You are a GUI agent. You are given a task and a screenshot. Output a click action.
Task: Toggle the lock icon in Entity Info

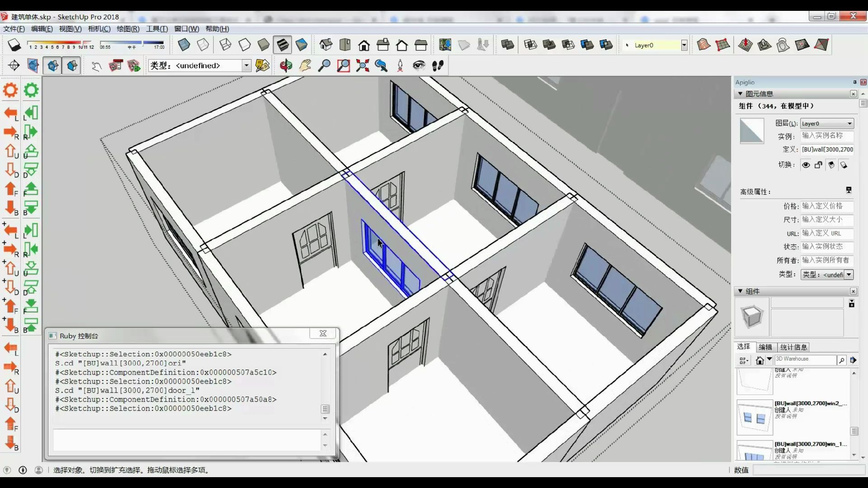[x=818, y=165]
